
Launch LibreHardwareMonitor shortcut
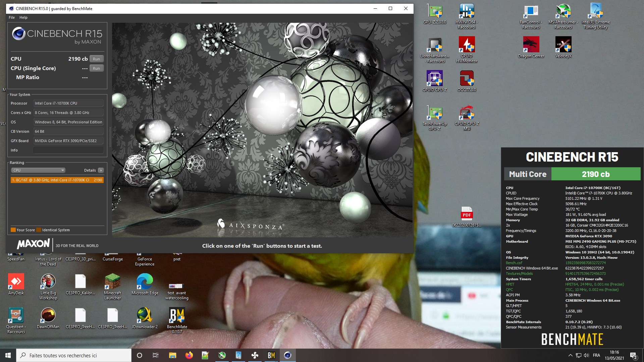click(435, 50)
